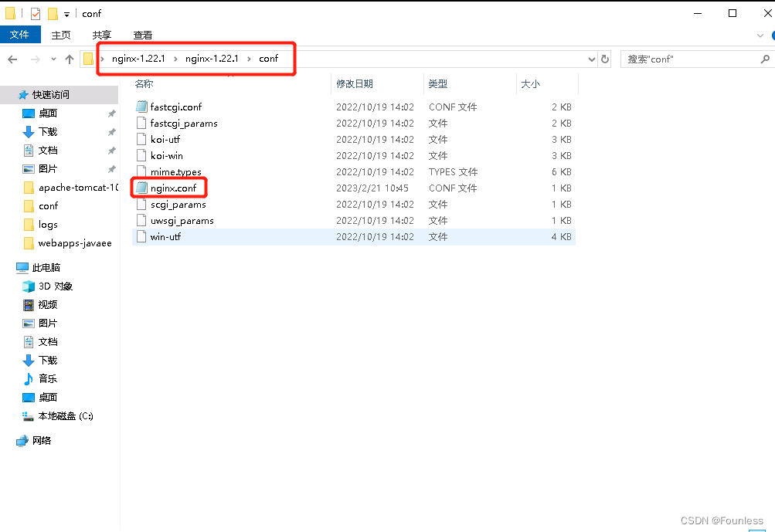Maximize the conf Explorer window
Image resolution: width=775 pixels, height=532 pixels.
pos(733,13)
